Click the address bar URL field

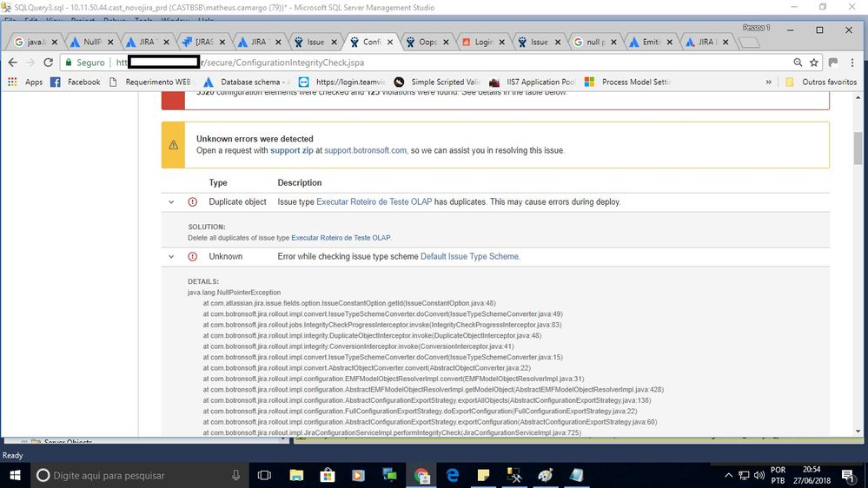[443, 63]
